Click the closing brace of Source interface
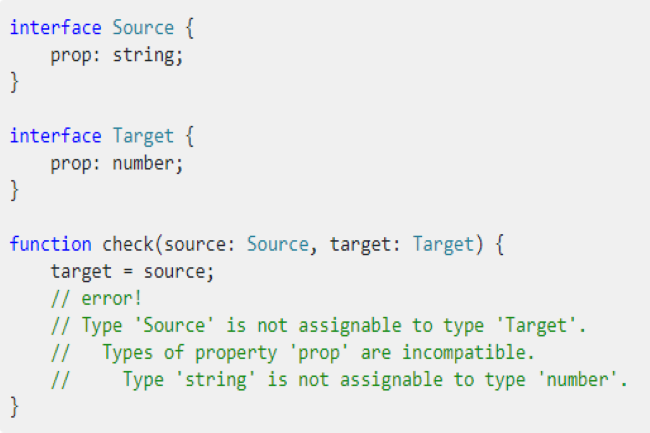This screenshot has width=650, height=433. [15, 82]
